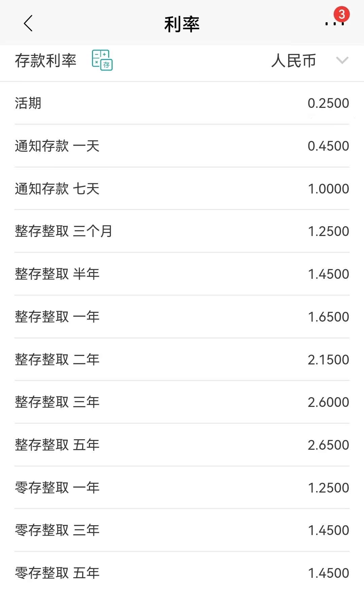Open 零存整取 一年 rate row
Screen dimensions: 364x593
[x=182, y=487]
